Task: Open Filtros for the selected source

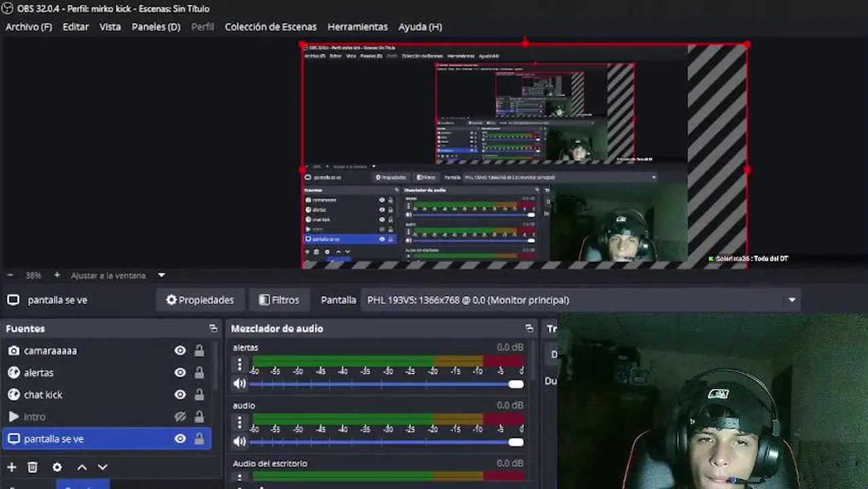Action: click(278, 300)
